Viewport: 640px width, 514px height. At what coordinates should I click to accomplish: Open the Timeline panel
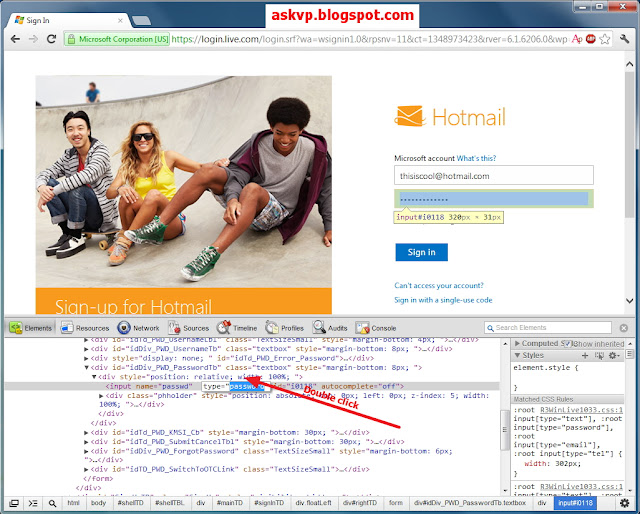click(237, 328)
